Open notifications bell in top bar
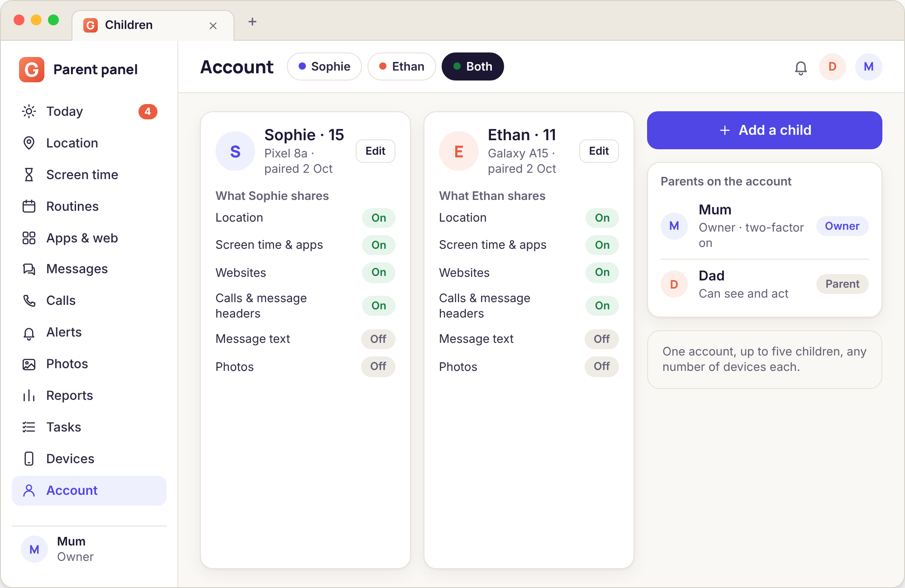Viewport: 905px width, 588px height. (801, 67)
